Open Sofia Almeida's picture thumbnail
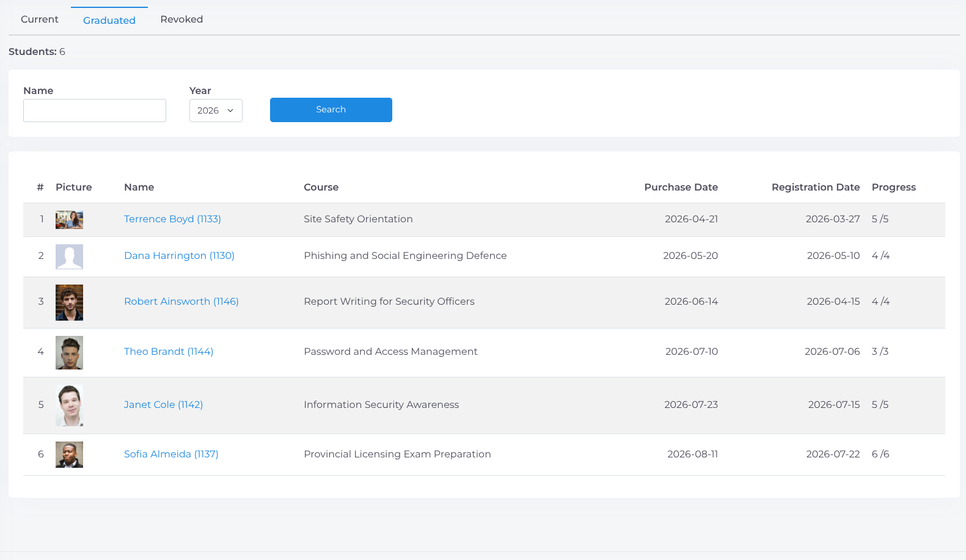 coord(69,454)
